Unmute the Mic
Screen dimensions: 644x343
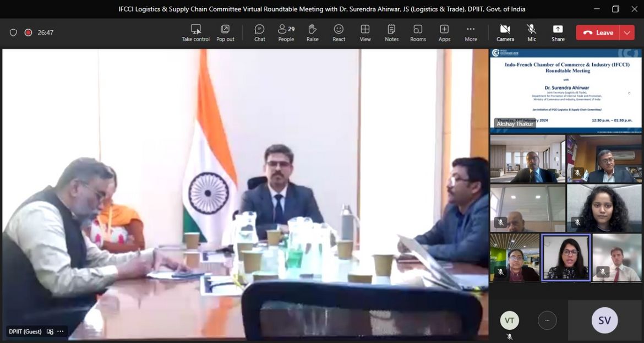(531, 32)
